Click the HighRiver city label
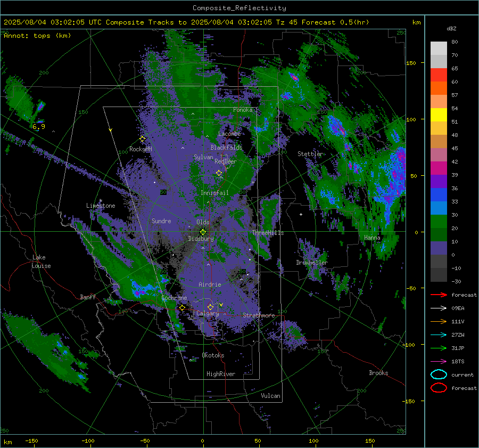479x448 pixels. pyautogui.click(x=221, y=374)
